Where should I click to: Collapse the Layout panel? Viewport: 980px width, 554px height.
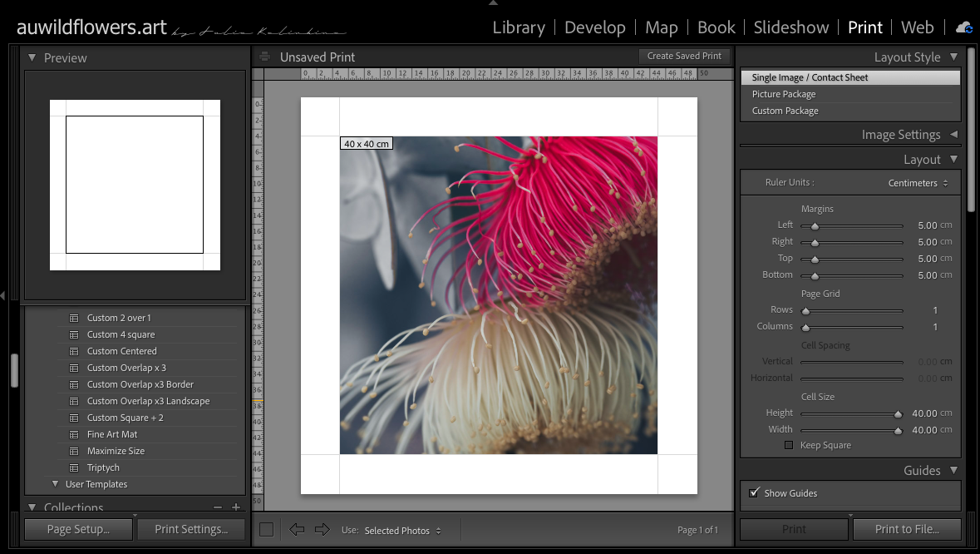pyautogui.click(x=953, y=160)
